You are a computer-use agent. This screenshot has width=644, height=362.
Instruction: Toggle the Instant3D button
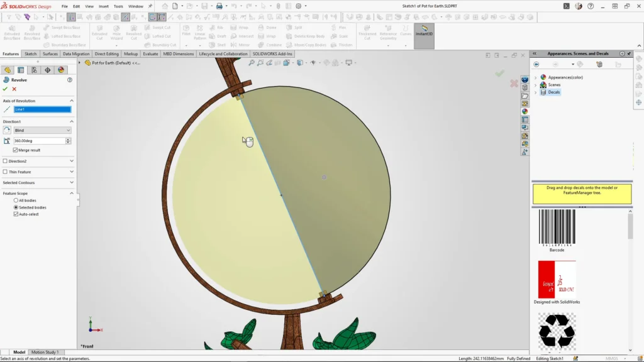point(425,36)
